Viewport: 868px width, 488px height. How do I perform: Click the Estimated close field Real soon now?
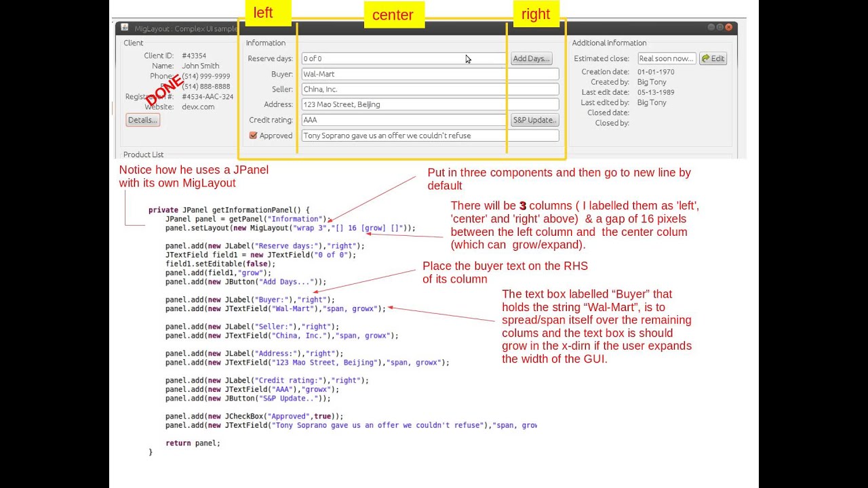[667, 59]
